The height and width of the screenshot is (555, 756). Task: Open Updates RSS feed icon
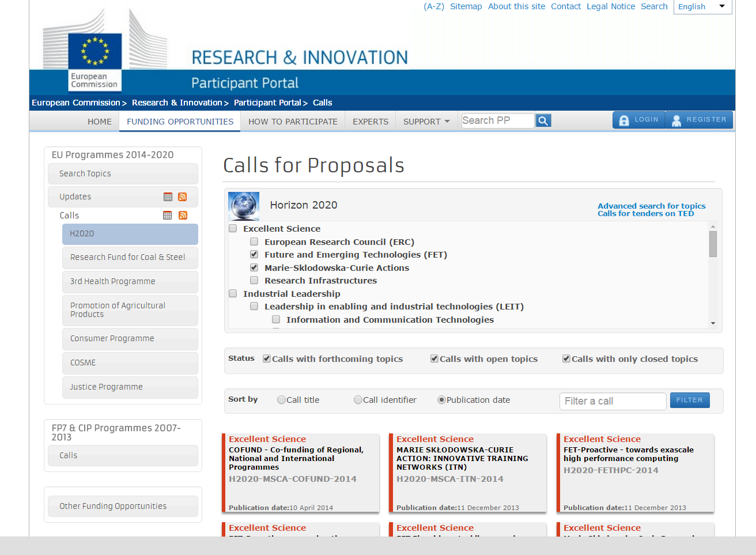183,197
